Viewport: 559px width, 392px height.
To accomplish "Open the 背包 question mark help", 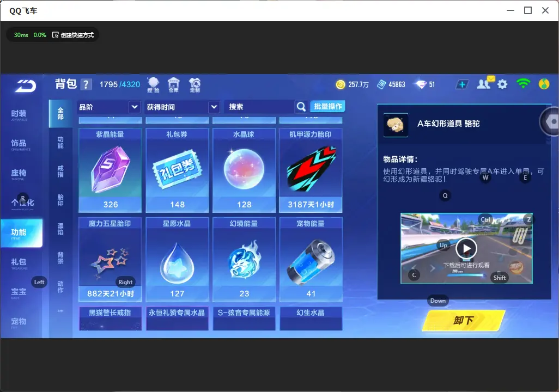I will [x=86, y=84].
